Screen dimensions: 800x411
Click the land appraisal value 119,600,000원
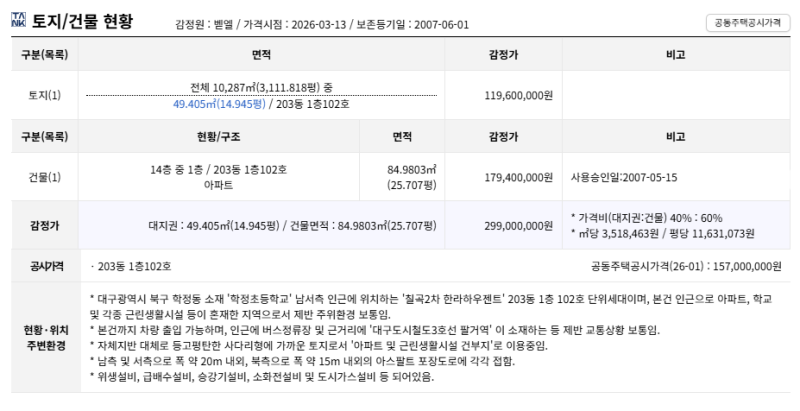click(518, 95)
